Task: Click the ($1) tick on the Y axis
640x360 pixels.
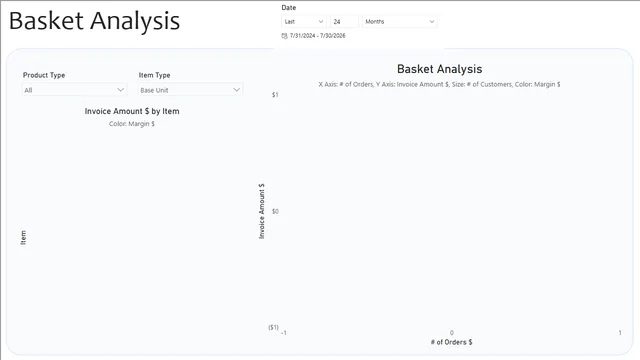Action: coord(273,327)
